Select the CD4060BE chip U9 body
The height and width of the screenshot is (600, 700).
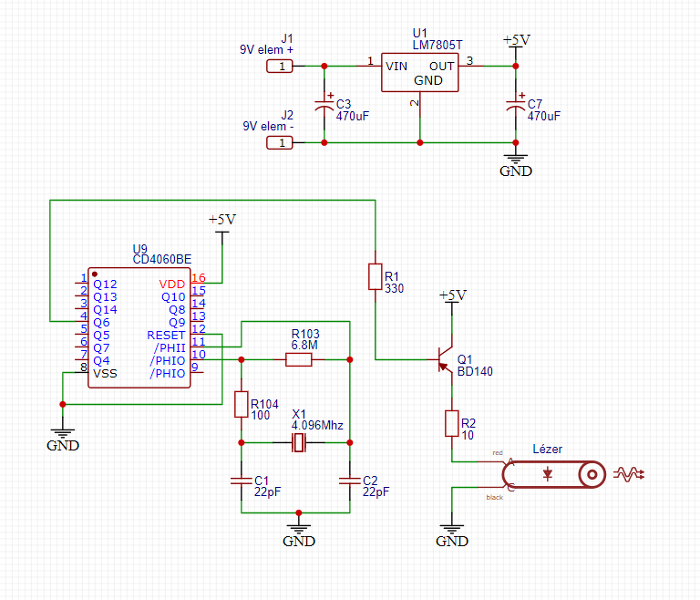139,328
